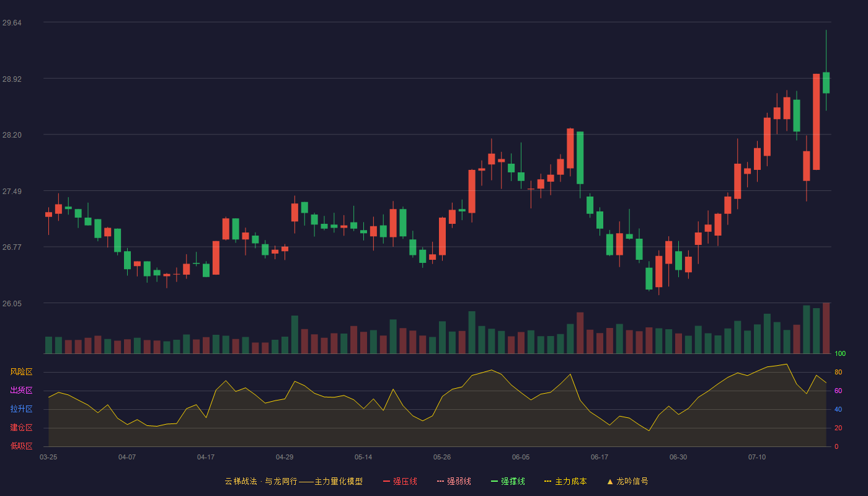Screen dimensions: 868x496
Task: Click the indicator axis value 100
Action: pos(840,354)
